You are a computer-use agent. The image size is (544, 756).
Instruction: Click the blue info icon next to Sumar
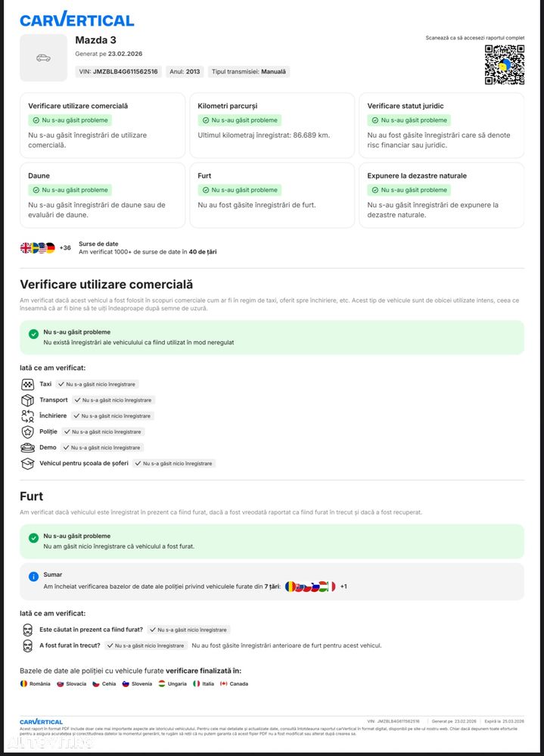(x=33, y=576)
